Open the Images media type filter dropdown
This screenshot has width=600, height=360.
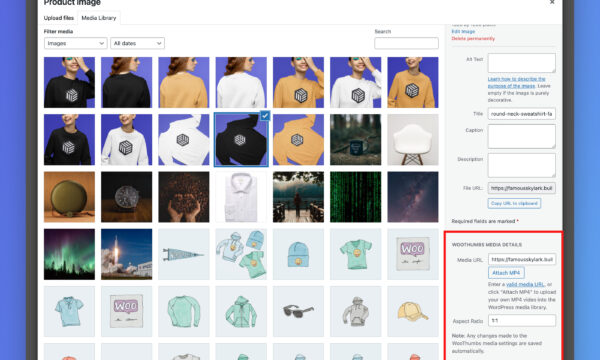tap(75, 43)
